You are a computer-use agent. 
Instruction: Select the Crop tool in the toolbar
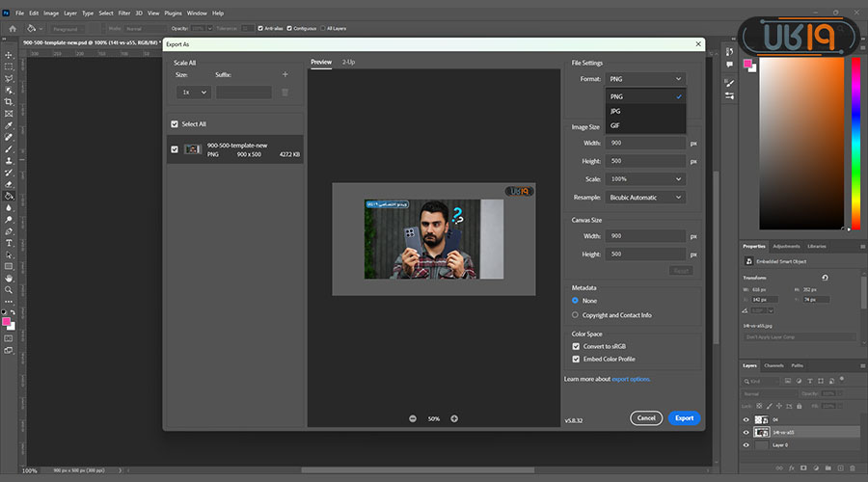point(9,101)
